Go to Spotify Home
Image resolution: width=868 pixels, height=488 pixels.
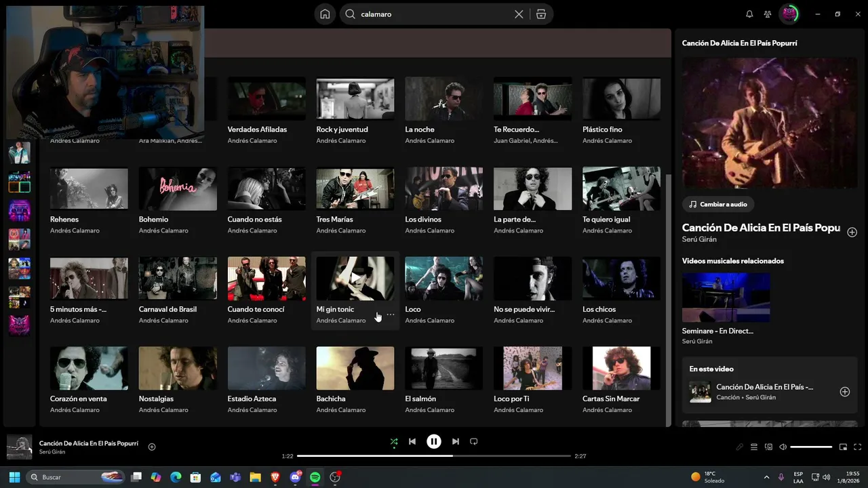(325, 14)
